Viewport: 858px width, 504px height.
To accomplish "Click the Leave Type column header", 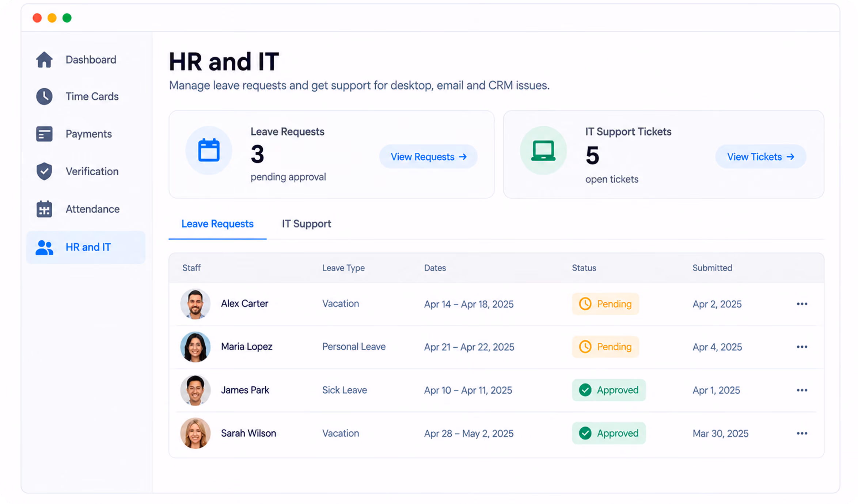I will tap(343, 268).
